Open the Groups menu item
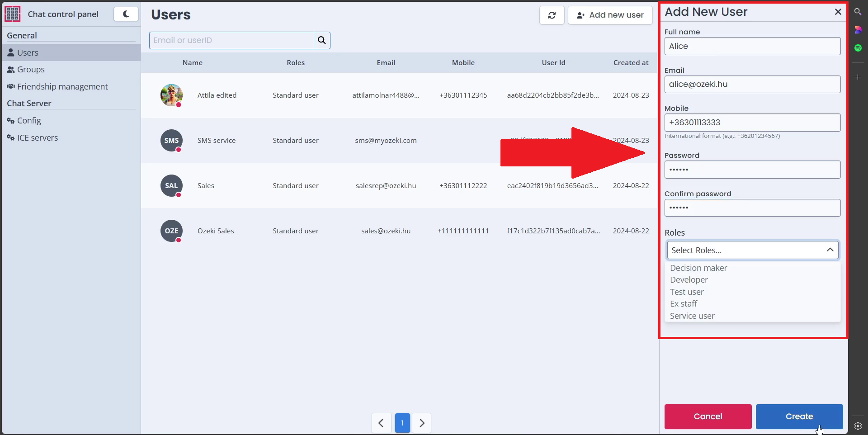The image size is (868, 435). coord(31,70)
